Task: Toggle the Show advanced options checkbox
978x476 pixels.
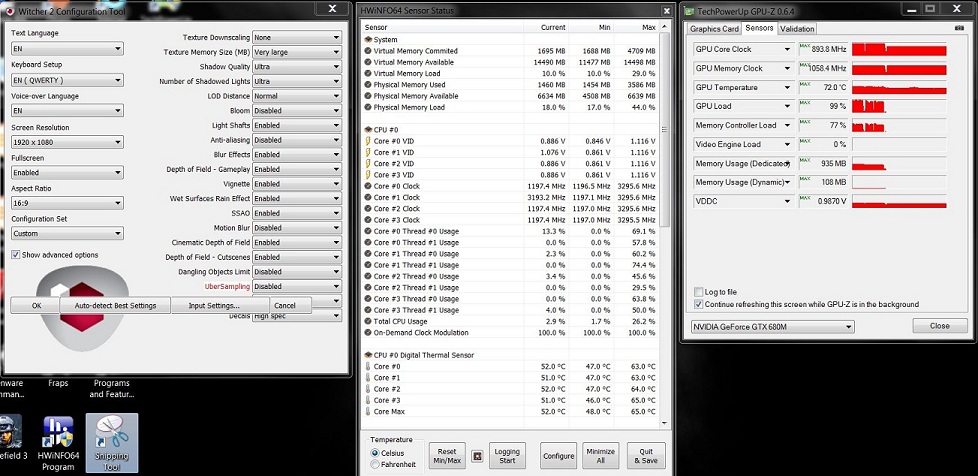Action: click(16, 255)
